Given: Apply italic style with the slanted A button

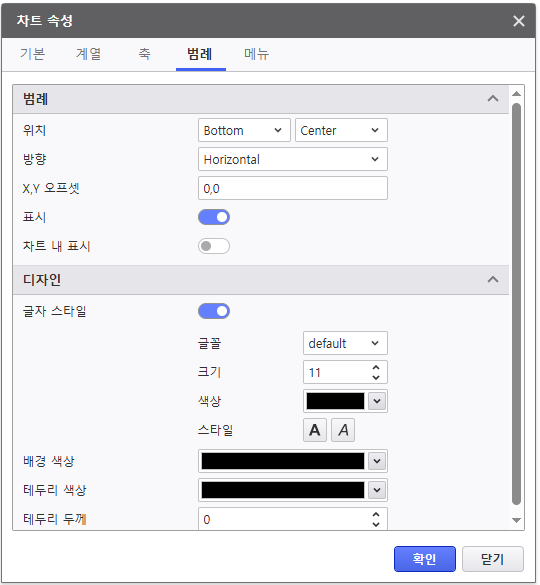Looking at the screenshot, I should 343,430.
